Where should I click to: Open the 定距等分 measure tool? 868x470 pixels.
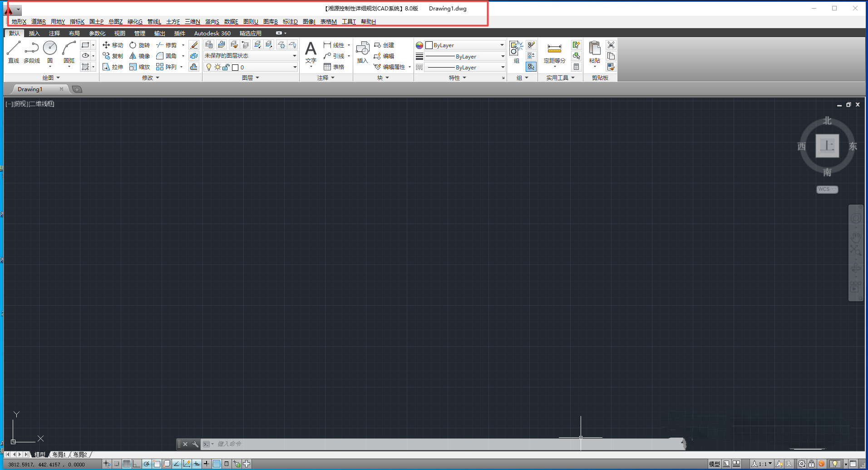pyautogui.click(x=554, y=50)
